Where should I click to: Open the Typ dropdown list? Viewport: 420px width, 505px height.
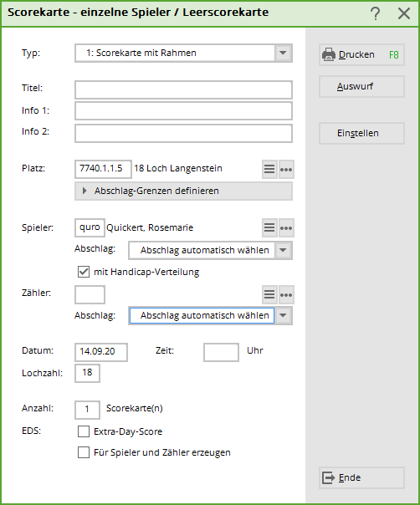point(283,53)
